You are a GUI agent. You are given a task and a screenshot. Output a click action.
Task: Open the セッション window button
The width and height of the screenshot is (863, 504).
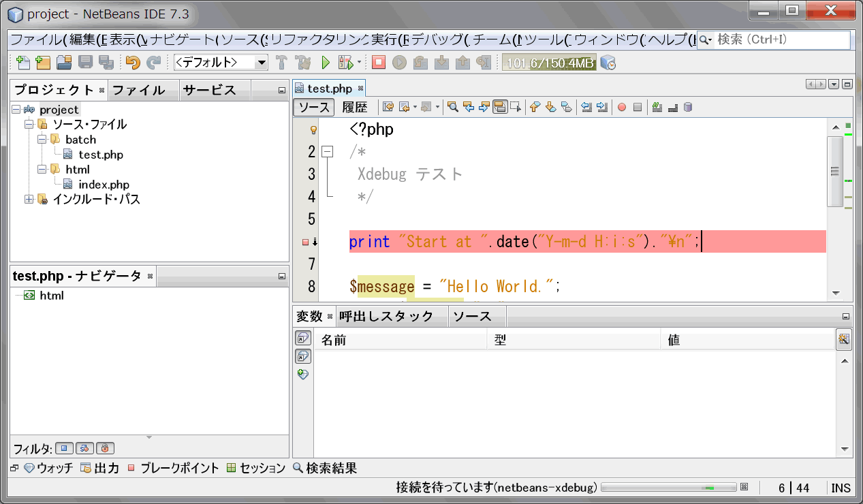pyautogui.click(x=256, y=469)
